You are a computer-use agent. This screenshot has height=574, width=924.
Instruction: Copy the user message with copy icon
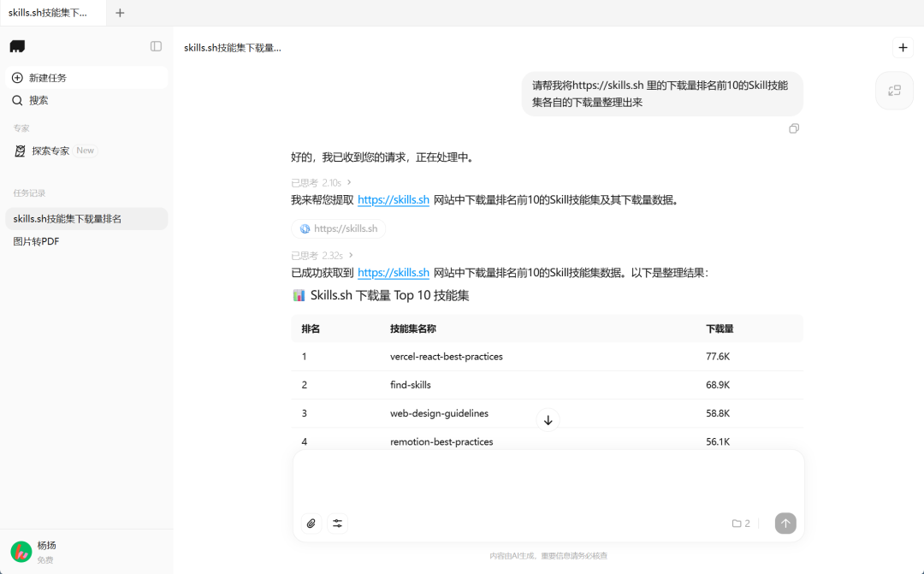[x=794, y=128]
